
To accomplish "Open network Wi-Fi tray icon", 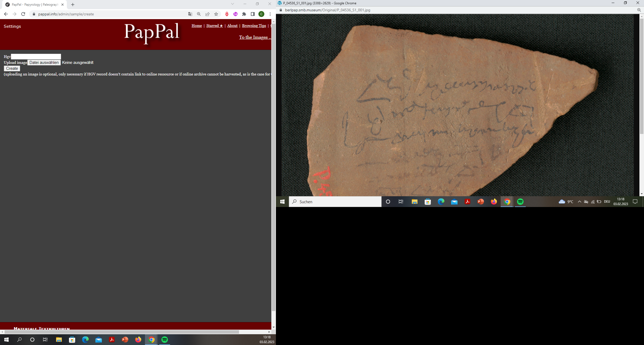I will point(593,202).
